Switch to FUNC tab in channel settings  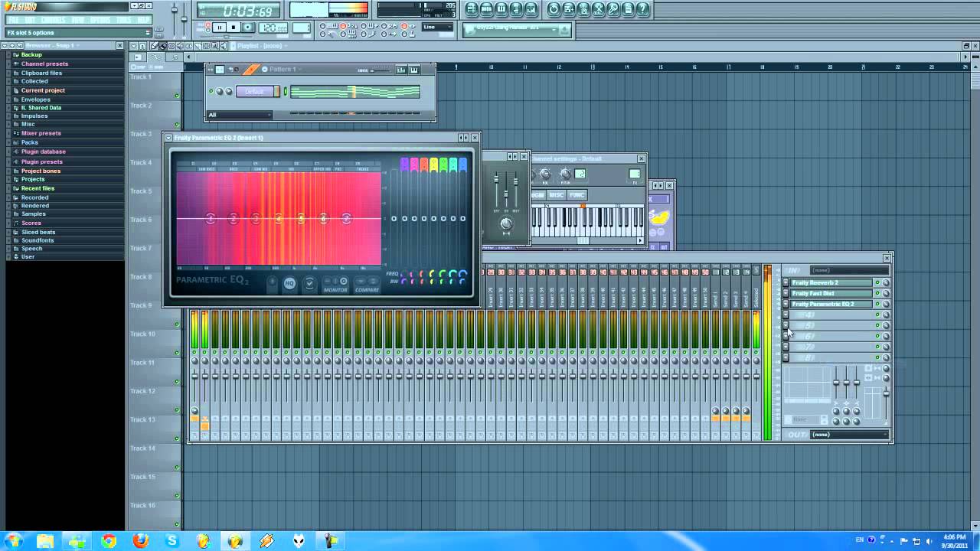(577, 195)
